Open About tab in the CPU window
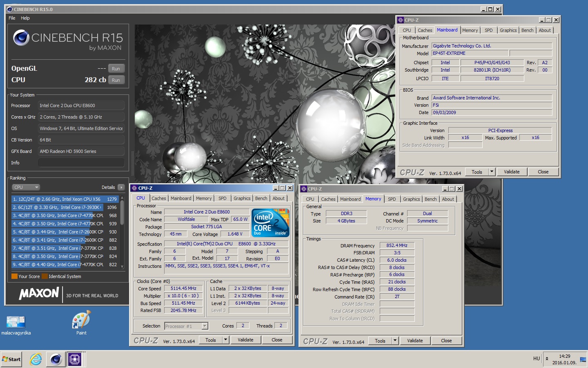Image resolution: width=588 pixels, height=368 pixels. coord(278,198)
